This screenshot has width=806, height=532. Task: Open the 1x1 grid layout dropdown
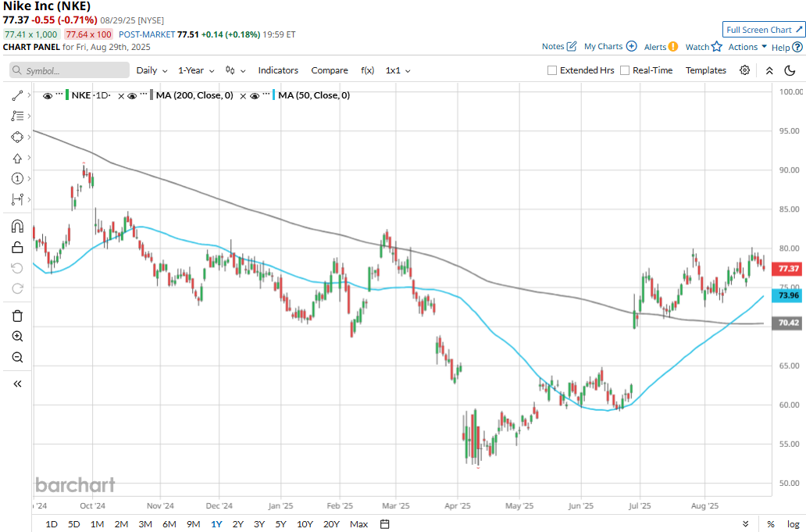point(398,70)
